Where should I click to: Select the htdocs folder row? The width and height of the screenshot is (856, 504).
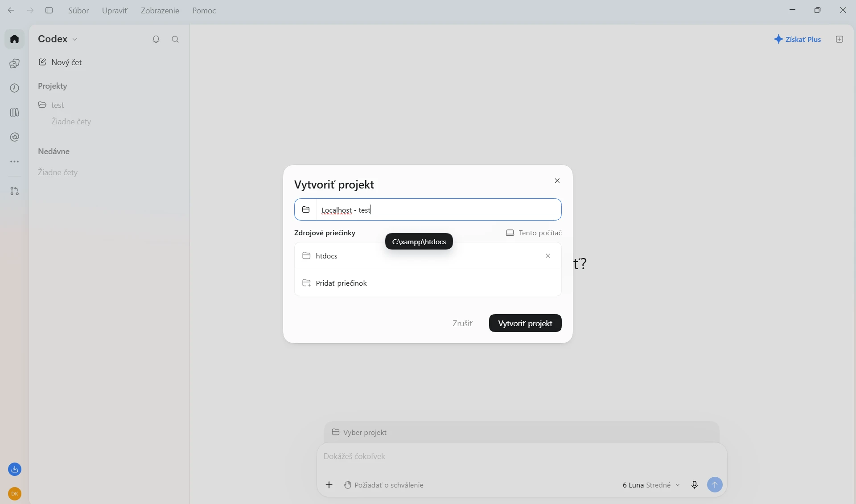tap(428, 256)
